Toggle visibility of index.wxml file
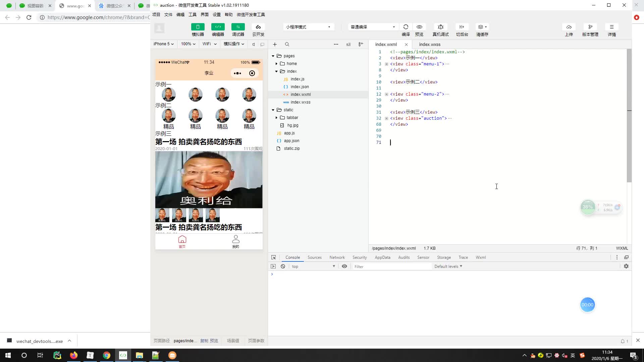Image resolution: width=644 pixels, height=362 pixels. coord(406,44)
